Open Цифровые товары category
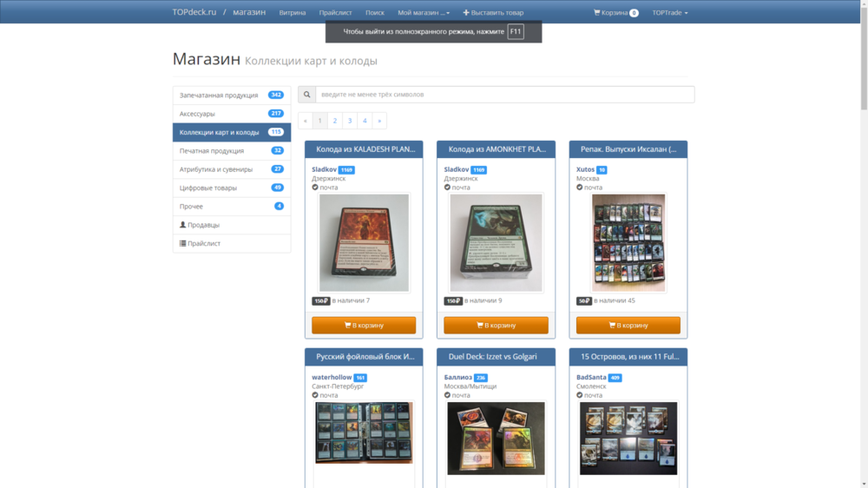Viewport: 868px width, 488px height. 207,188
